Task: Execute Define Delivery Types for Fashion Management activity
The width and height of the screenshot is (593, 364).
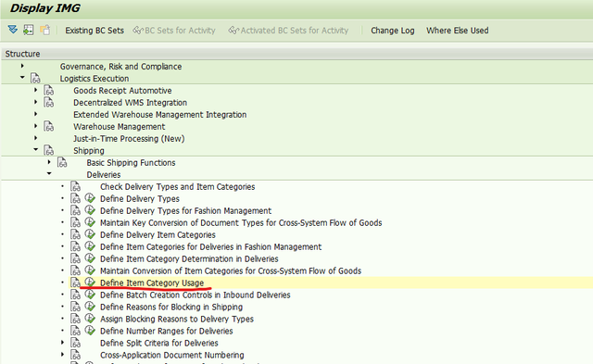Action: tap(90, 210)
